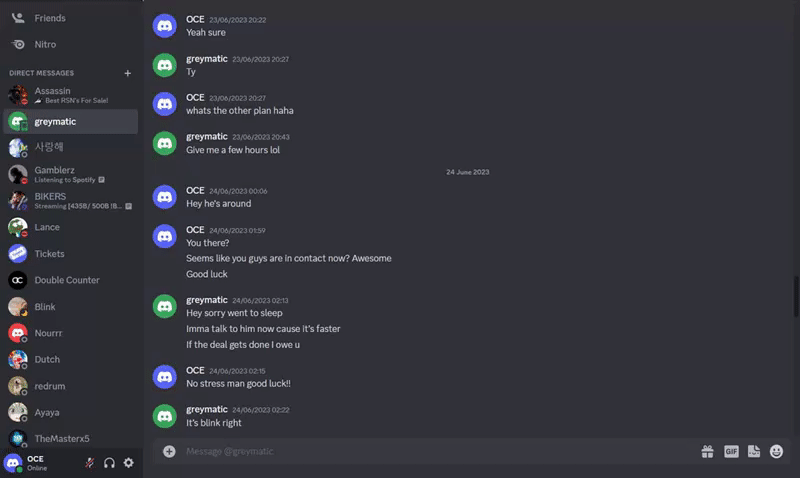Click greymatic's green avatar at 02:13 message
The height and width of the screenshot is (478, 800).
tap(165, 306)
